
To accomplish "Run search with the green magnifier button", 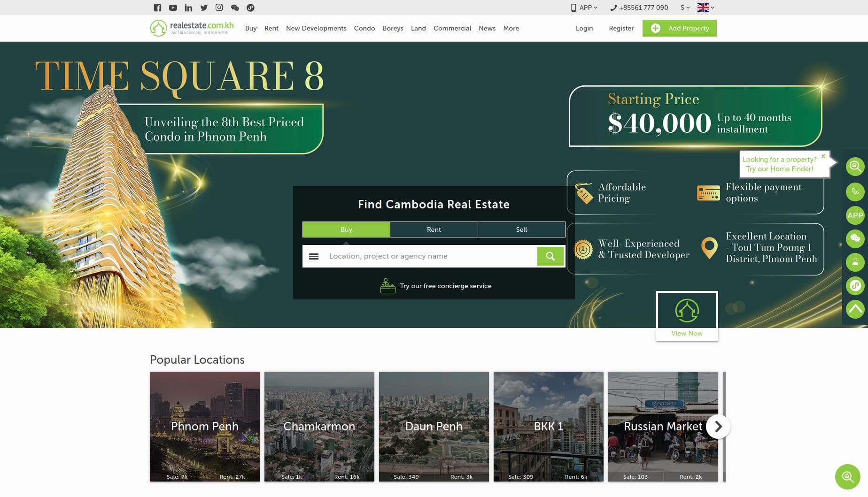I will point(550,256).
